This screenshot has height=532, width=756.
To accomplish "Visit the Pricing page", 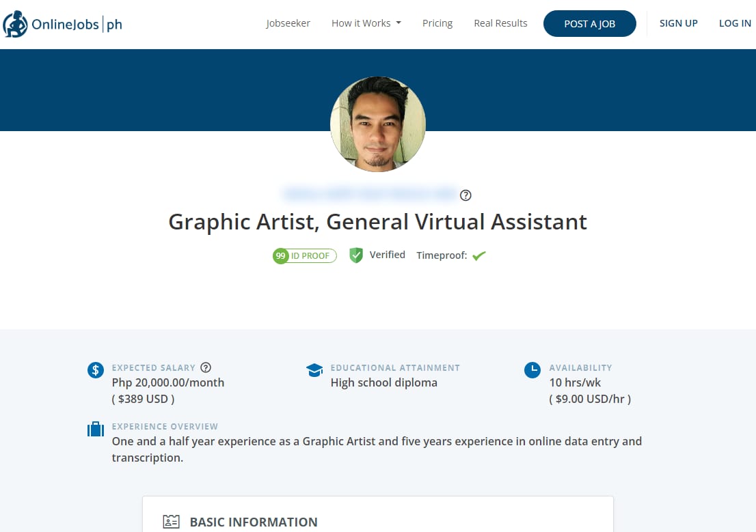I will pyautogui.click(x=437, y=23).
